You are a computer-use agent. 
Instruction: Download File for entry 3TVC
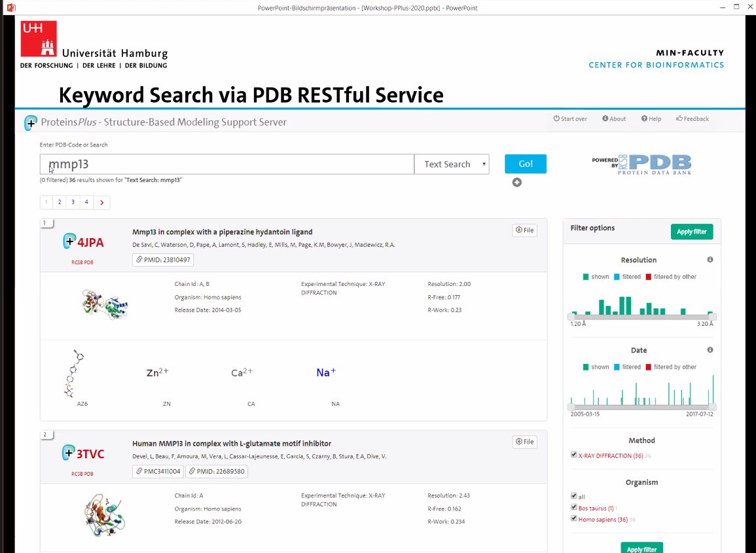[524, 442]
